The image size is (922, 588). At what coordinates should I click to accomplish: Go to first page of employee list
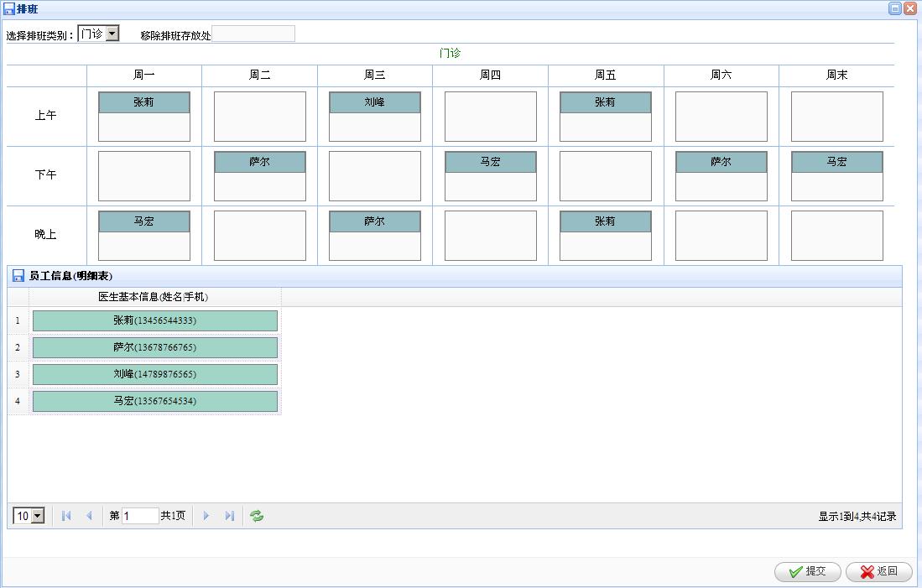pos(65,516)
